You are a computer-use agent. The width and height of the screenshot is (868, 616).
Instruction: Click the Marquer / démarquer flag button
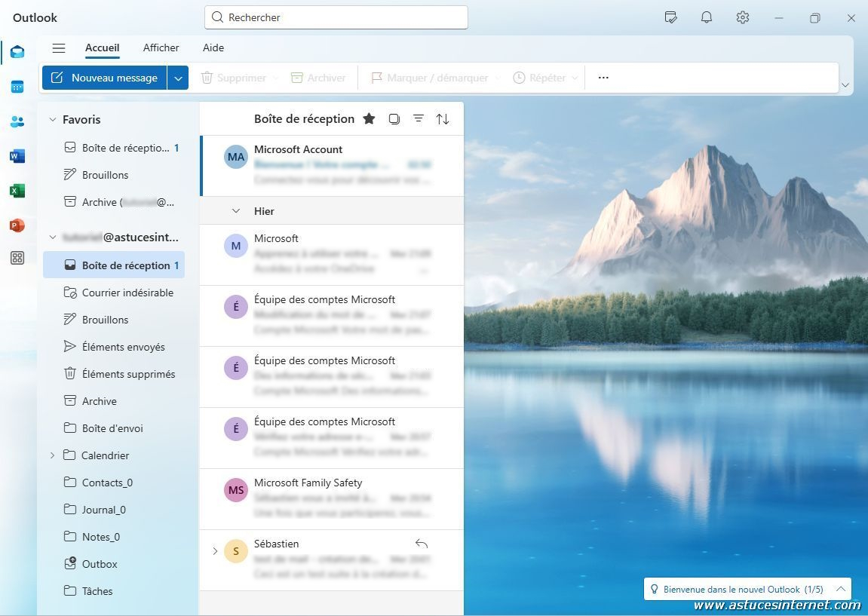coord(430,78)
